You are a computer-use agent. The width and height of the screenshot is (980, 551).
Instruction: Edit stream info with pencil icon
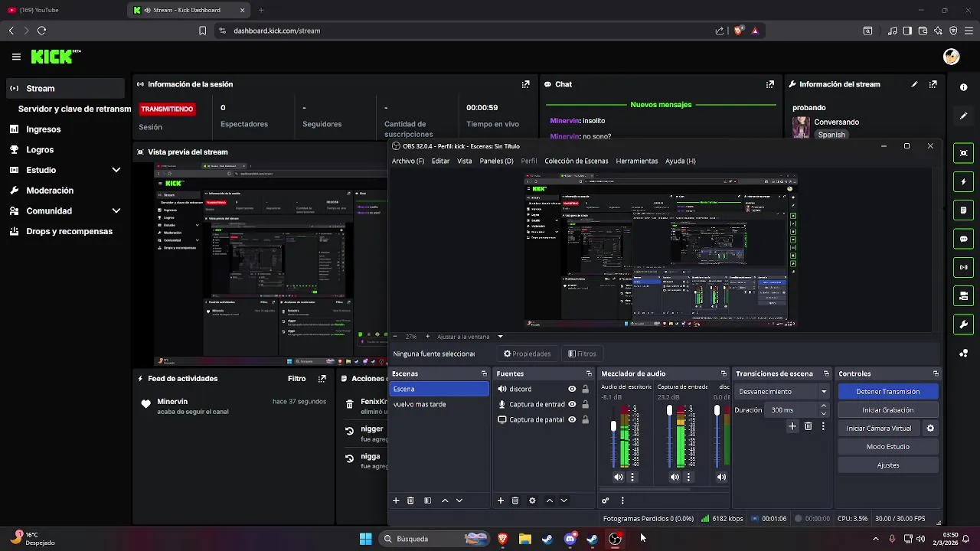coord(914,84)
